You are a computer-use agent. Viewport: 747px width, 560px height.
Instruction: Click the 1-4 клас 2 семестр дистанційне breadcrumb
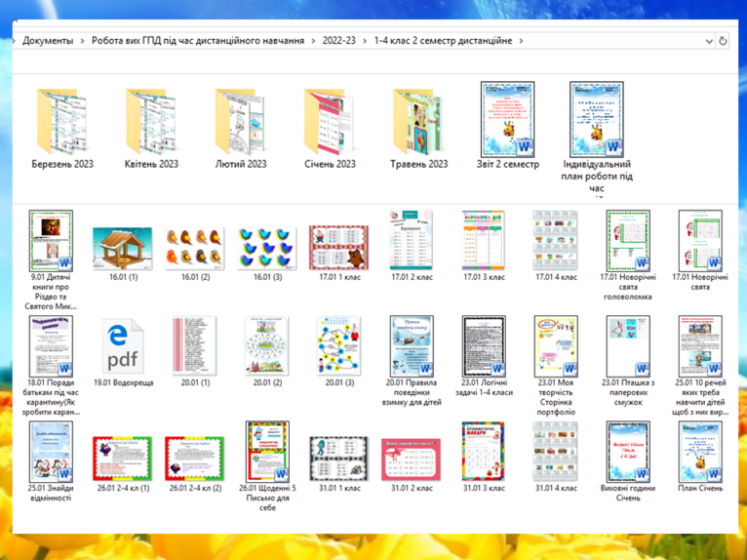coord(443,41)
